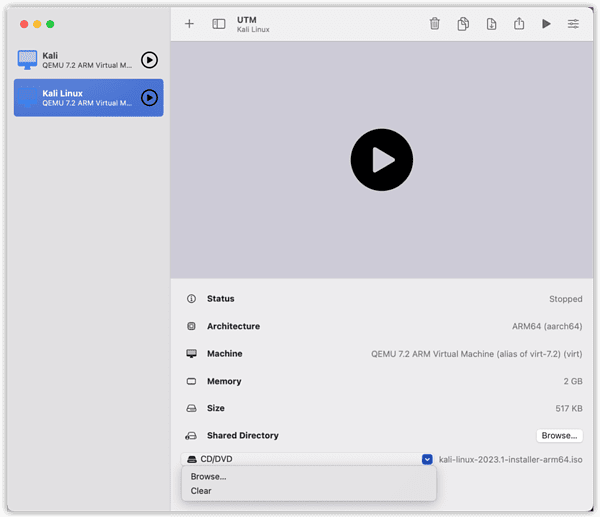This screenshot has height=517, width=600.
Task: Select the Kali entry in the VM list
Action: point(80,60)
